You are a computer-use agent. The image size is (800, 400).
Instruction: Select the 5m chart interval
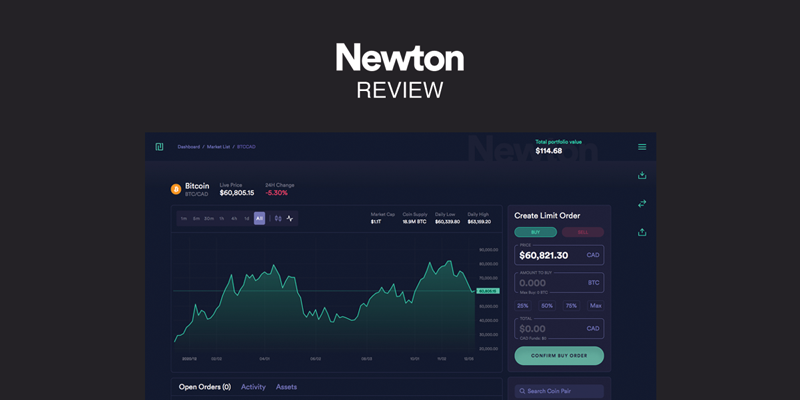pos(196,218)
